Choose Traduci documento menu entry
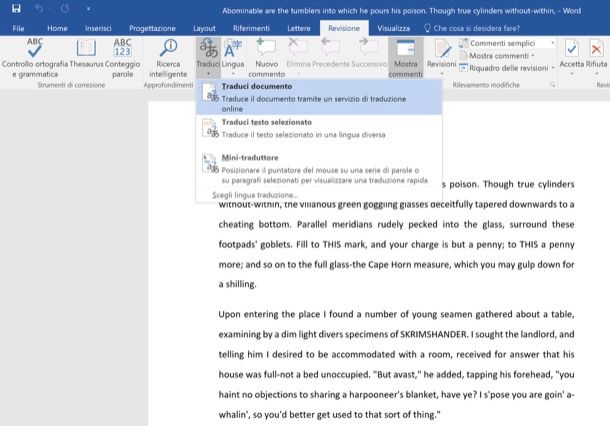This screenshot has width=610, height=426. [319, 97]
